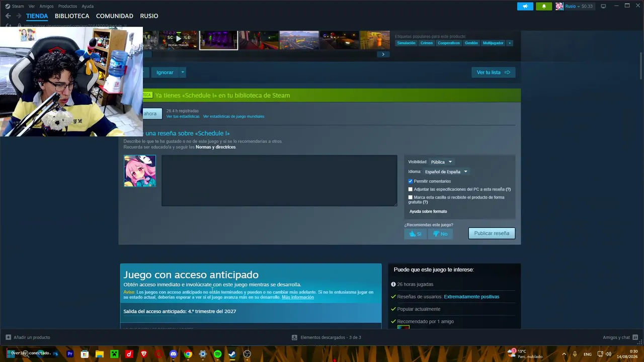The image size is (644, 362).
Task: Switch to the COMUNIDAD tab
Action: pyautogui.click(x=115, y=16)
